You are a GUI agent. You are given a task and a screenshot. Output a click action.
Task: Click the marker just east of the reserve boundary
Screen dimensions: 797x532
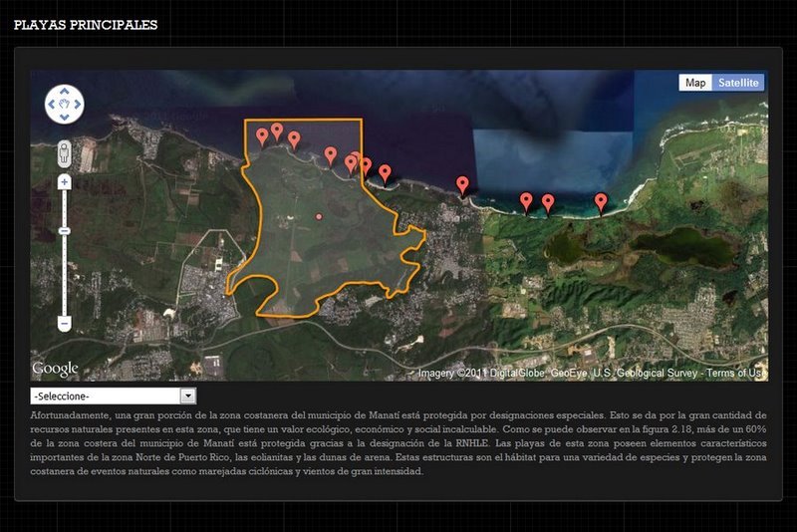pyautogui.click(x=385, y=173)
